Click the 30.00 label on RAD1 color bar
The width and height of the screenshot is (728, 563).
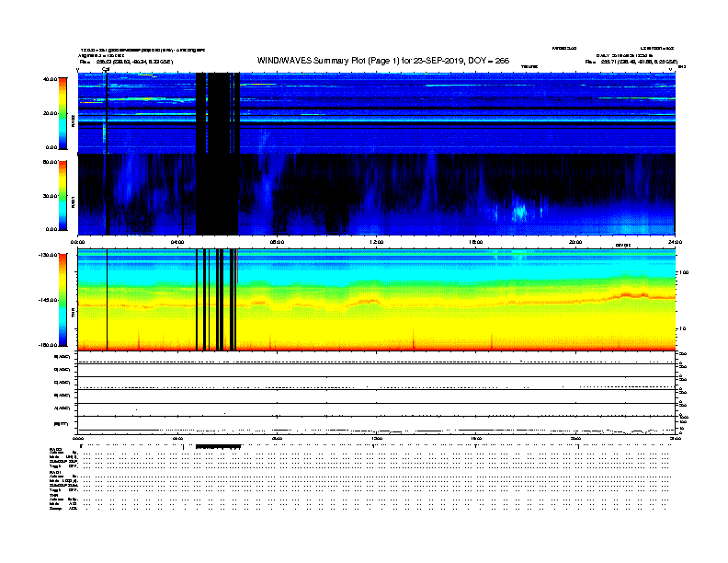point(50,196)
